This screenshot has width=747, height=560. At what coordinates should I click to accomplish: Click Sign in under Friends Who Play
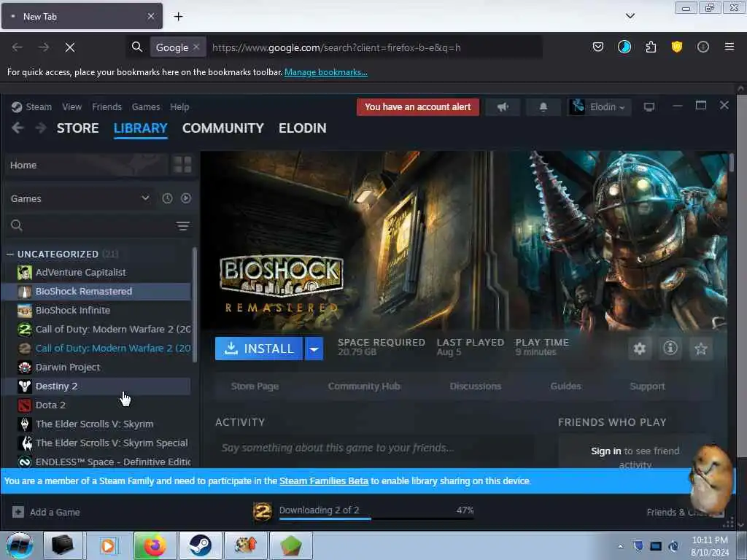(606, 451)
